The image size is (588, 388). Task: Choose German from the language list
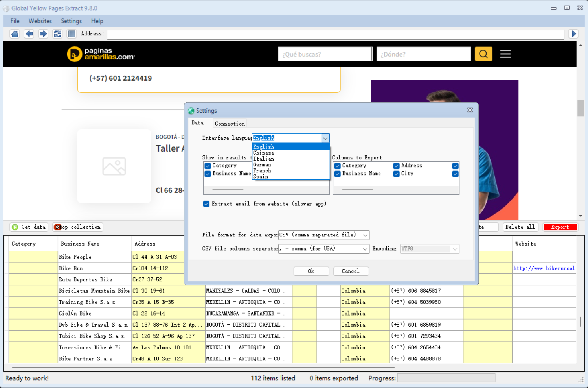pos(262,165)
